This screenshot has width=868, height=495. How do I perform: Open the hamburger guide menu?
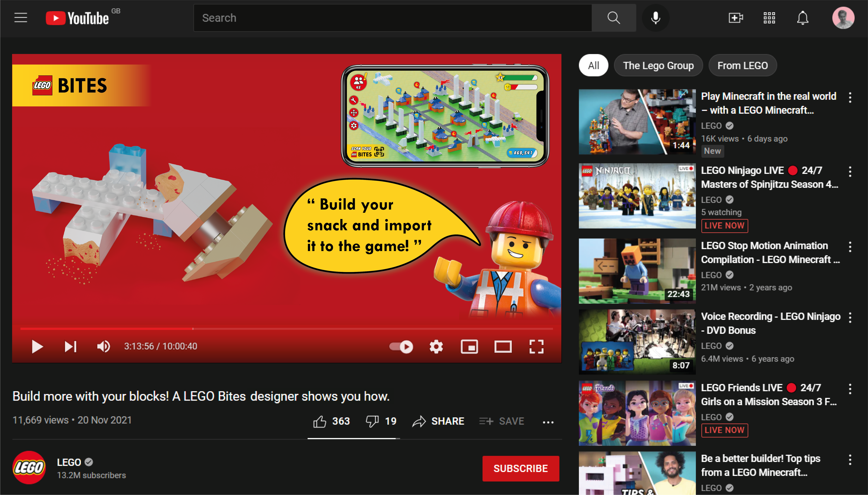tap(21, 18)
